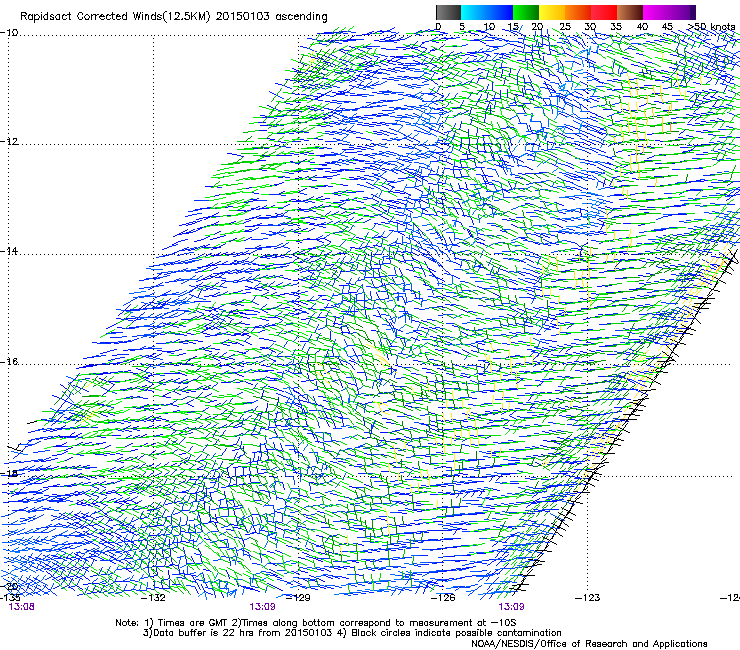
Task: Click the legend label '40'
Action: [642, 26]
